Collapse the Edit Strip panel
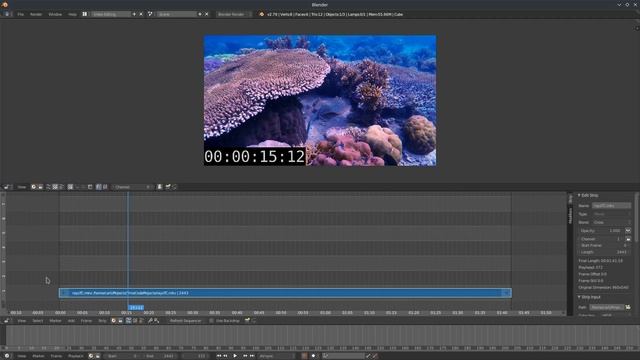The image size is (640, 360). coord(579,196)
